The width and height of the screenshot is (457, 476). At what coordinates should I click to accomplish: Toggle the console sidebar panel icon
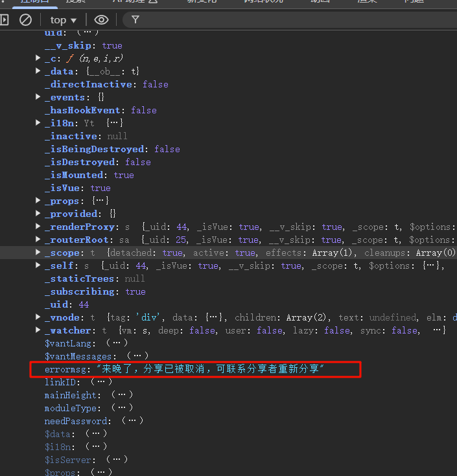[5, 20]
